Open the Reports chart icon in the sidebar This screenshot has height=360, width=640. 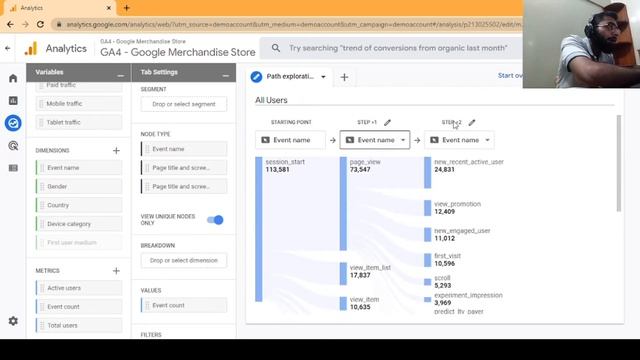click(x=13, y=100)
